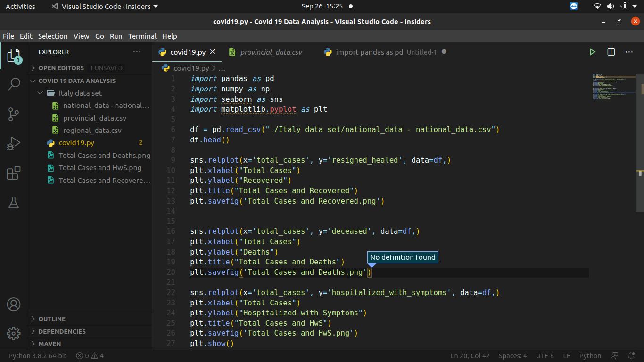Open the Accounts icon in activity bar
The width and height of the screenshot is (644, 362).
coord(14,304)
